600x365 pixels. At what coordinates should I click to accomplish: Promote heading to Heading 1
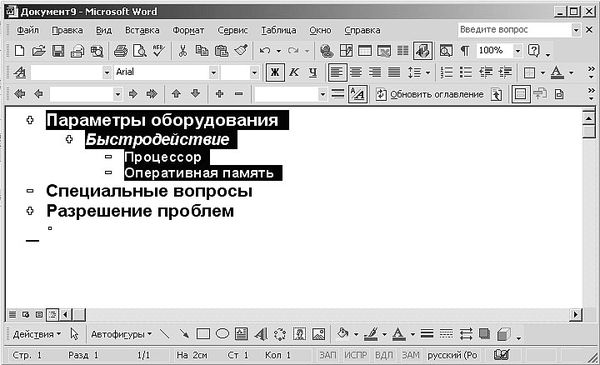(x=20, y=94)
